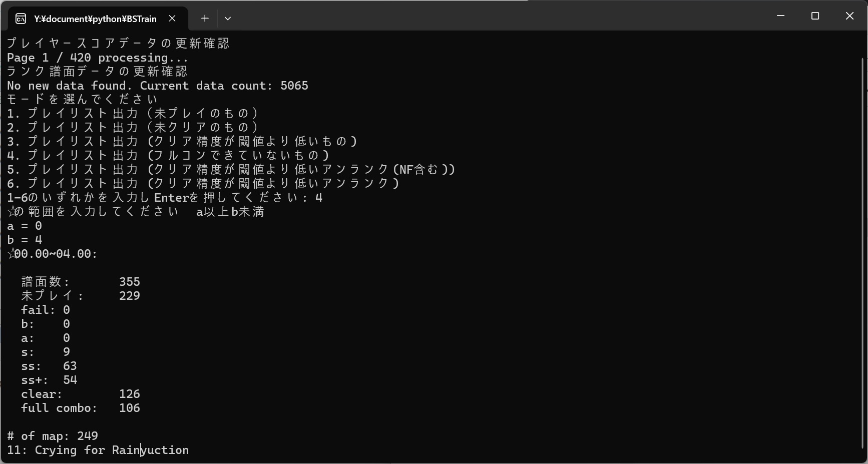This screenshot has width=868, height=464.
Task: Click the '# of map: 249' line
Action: (x=53, y=436)
